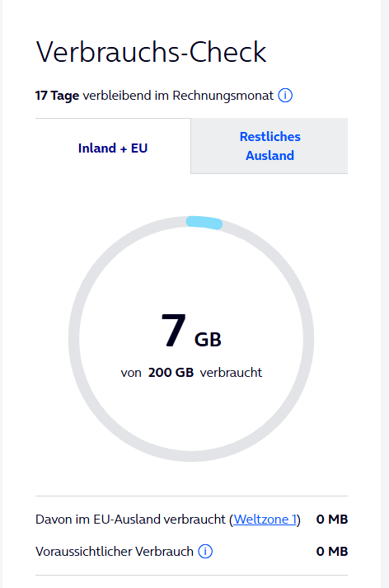Click the 0 MB value for EU-Ausland usage
389x588 pixels.
[x=332, y=519]
